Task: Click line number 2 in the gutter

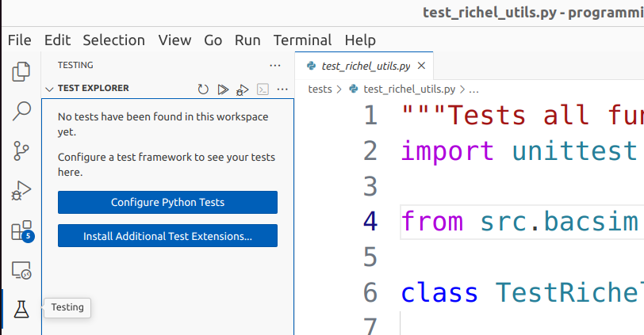Action: coord(370,151)
